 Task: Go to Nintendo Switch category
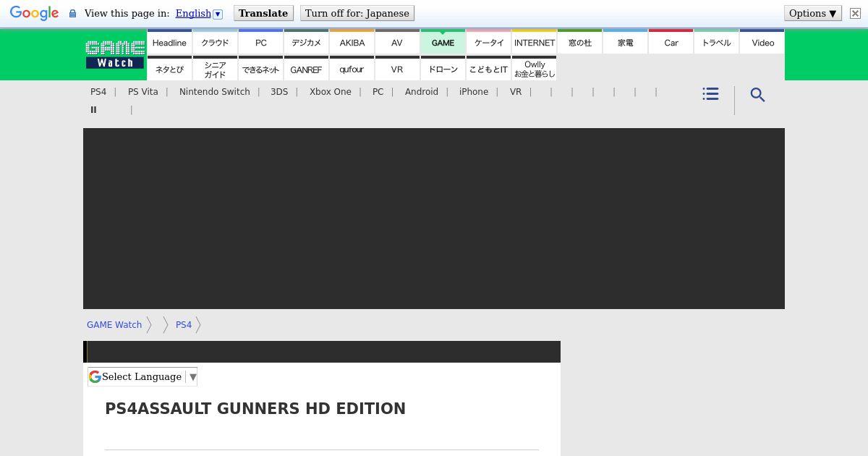coord(215,92)
